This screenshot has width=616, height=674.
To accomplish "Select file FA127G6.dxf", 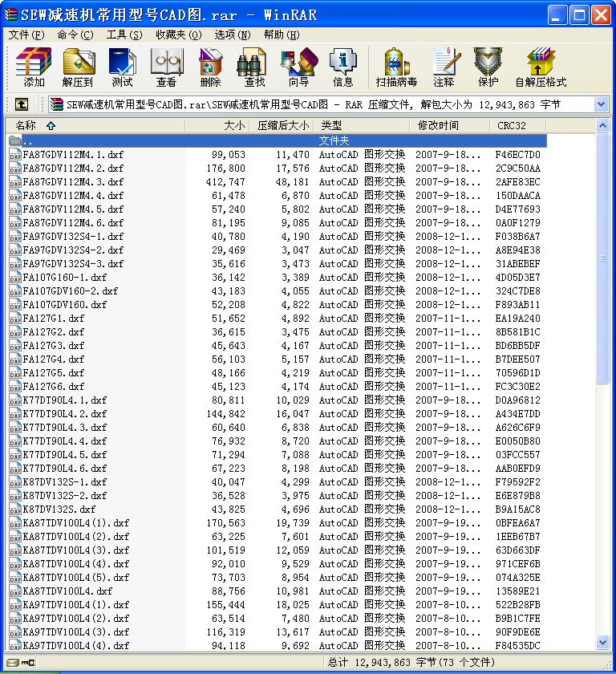I will pos(53,387).
